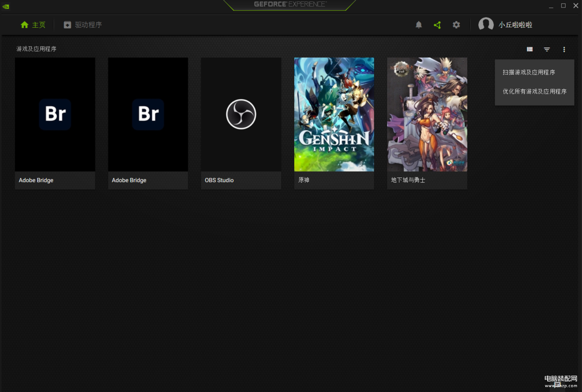
Task: Open the notifications bell icon
Action: pos(419,25)
